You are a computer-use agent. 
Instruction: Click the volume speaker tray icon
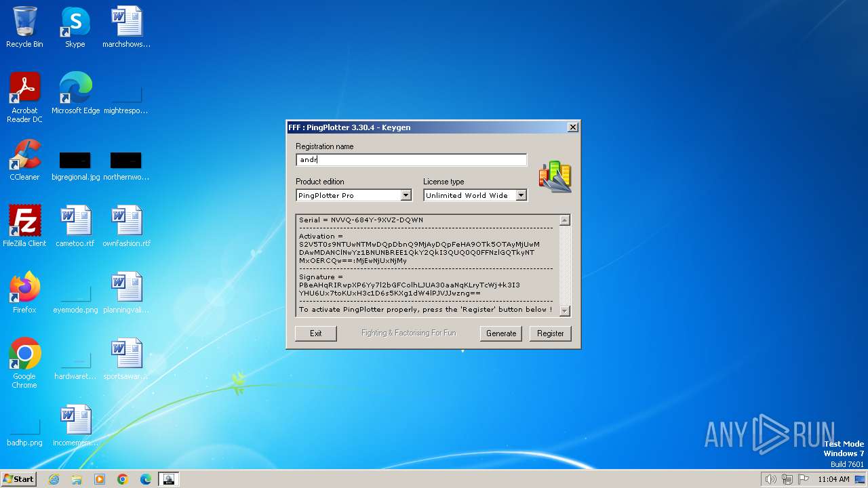click(x=770, y=479)
